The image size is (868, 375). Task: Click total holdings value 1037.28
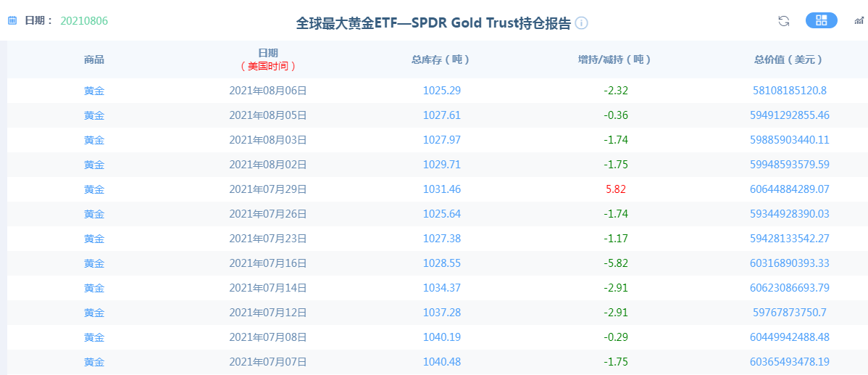point(442,313)
